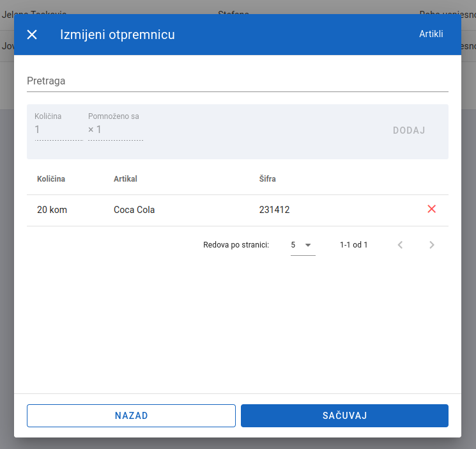Click the Izmijeni otpremnicu title
This screenshot has width=476, height=449.
[118, 35]
